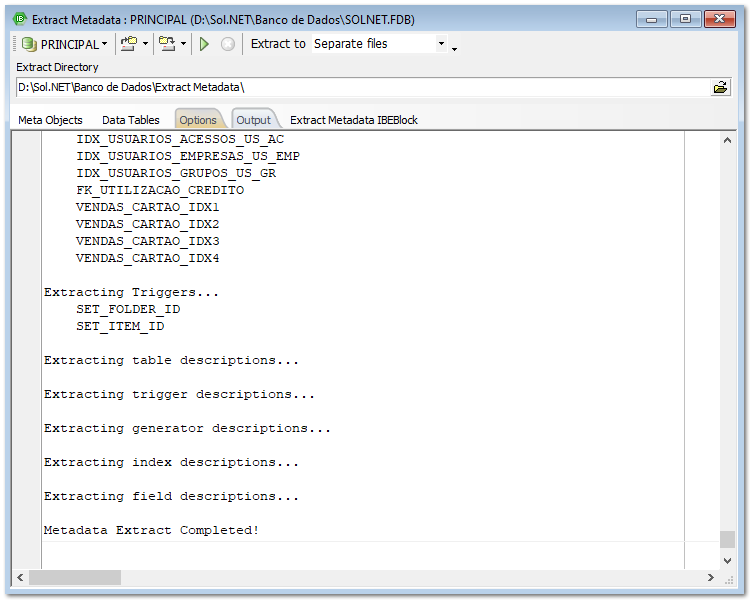753x603 pixels.
Task: Switch to the Options tab
Action: [x=198, y=120]
